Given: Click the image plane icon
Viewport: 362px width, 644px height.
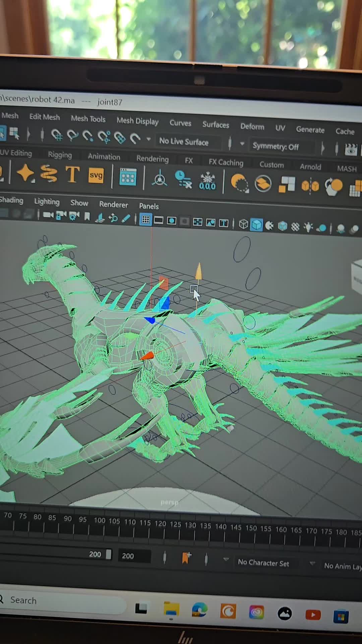Looking at the screenshot, I should point(100,217).
